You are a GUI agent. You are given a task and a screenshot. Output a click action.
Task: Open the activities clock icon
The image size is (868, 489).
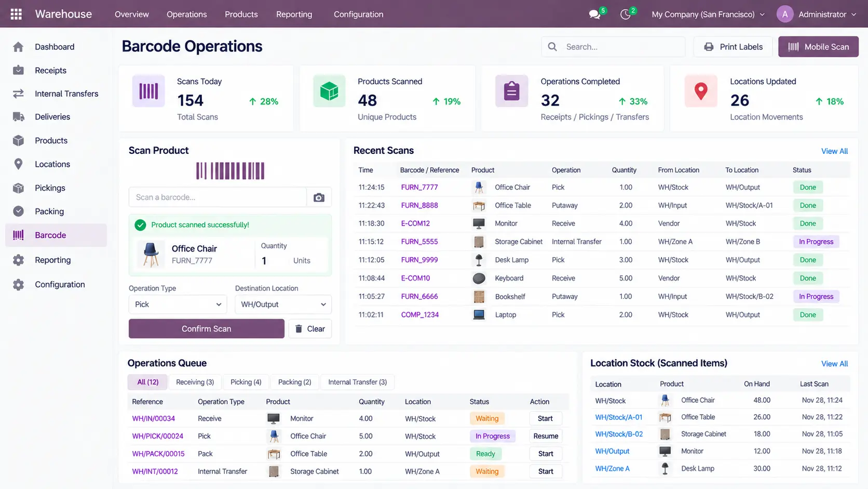point(626,15)
